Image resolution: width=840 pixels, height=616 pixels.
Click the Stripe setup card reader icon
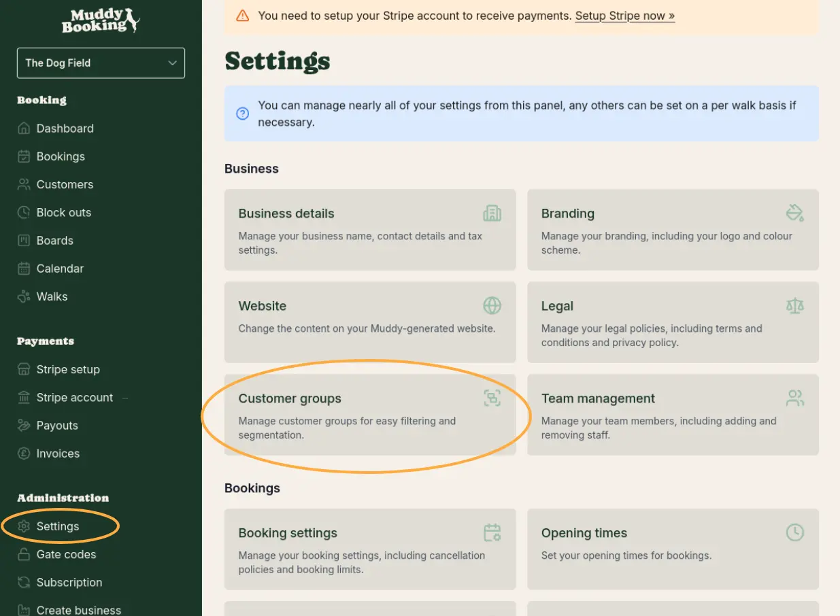[23, 369]
